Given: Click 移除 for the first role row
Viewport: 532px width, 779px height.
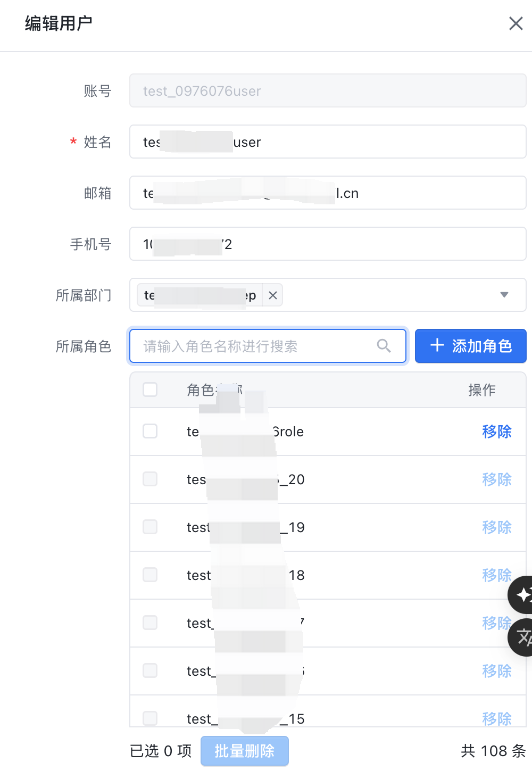Looking at the screenshot, I should 496,432.
